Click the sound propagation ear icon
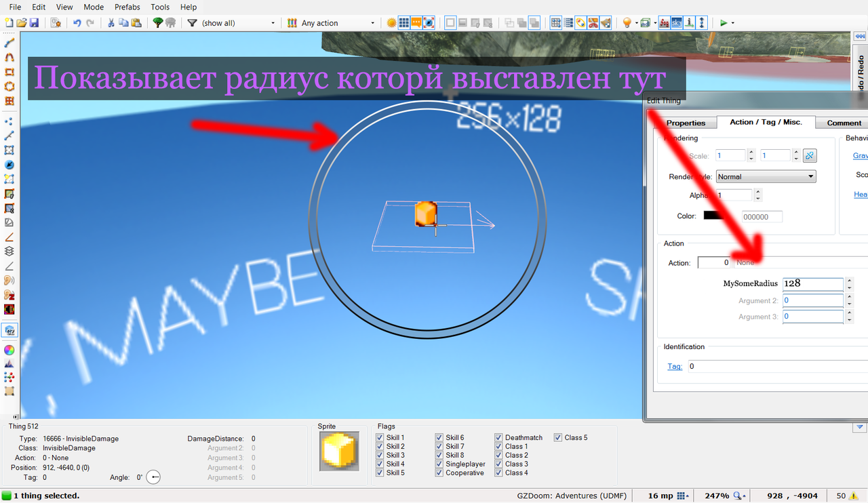Image resolution: width=868 pixels, height=503 pixels. click(9, 280)
